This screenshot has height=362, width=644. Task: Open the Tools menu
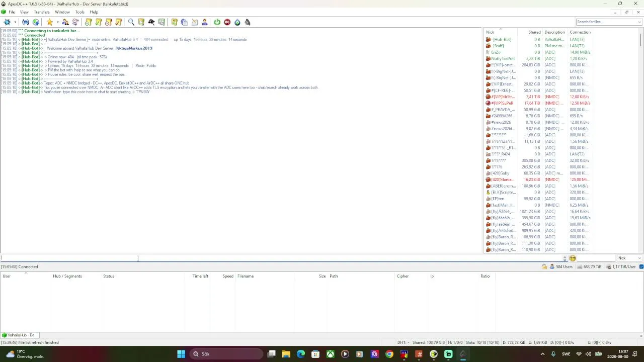79,12
